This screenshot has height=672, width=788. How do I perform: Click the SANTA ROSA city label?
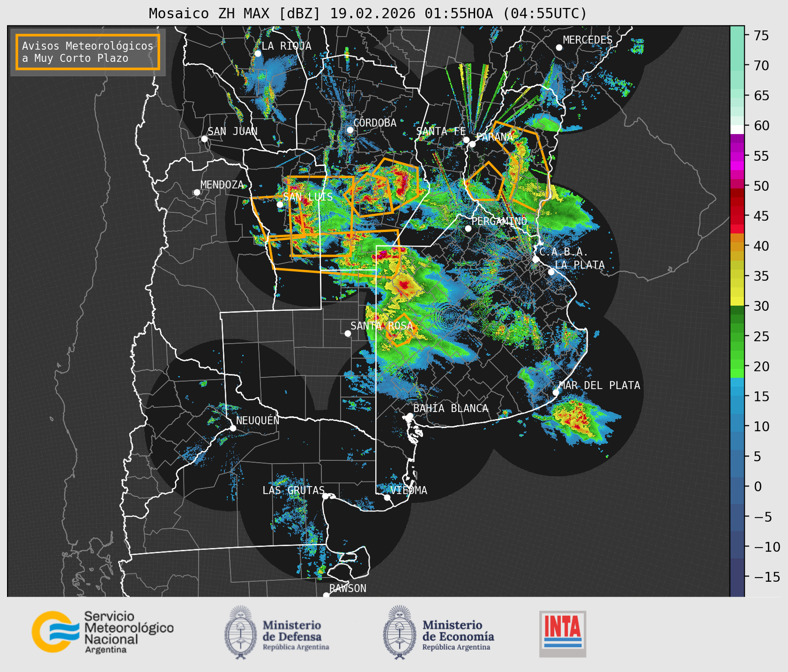(382, 326)
